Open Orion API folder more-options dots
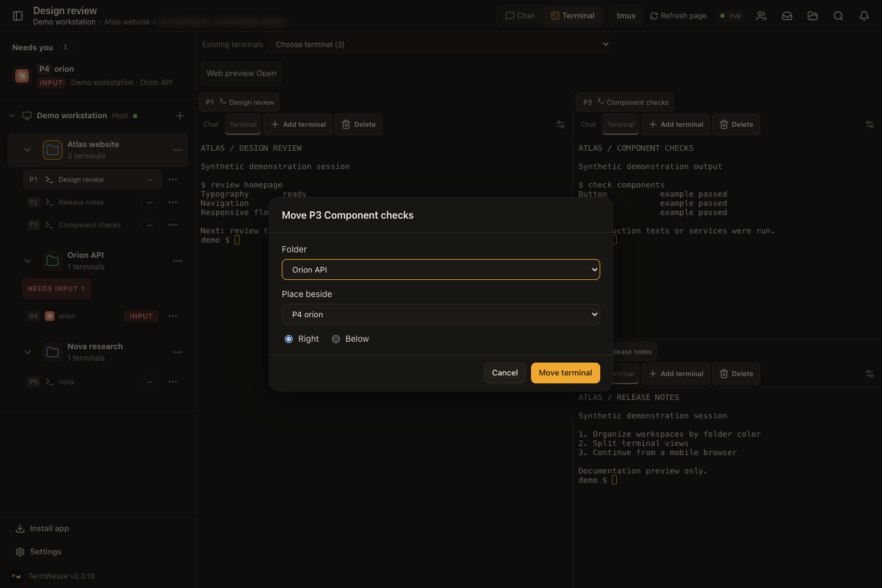Viewport: 882px width, 588px height. 178,261
